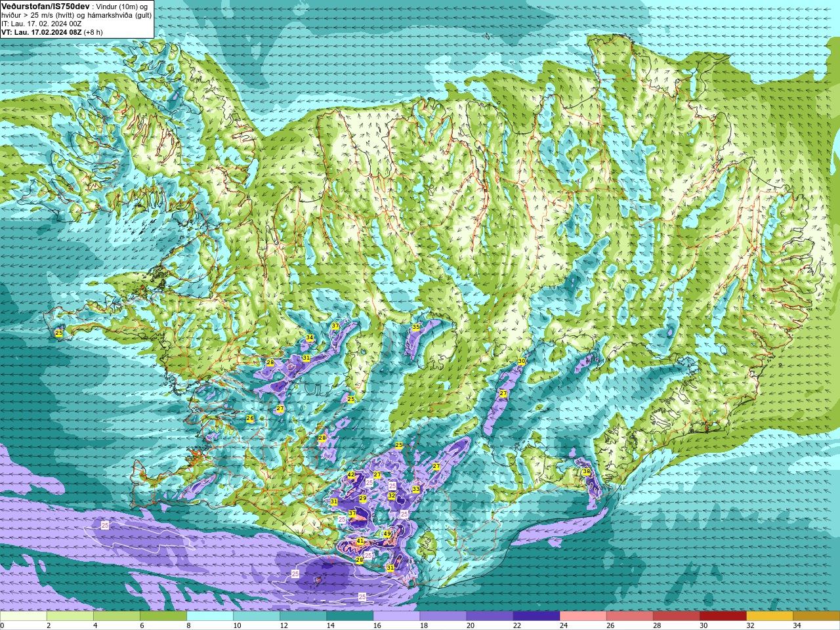Click the "24" value on the legend scale
The image size is (840, 630).
[x=563, y=625]
